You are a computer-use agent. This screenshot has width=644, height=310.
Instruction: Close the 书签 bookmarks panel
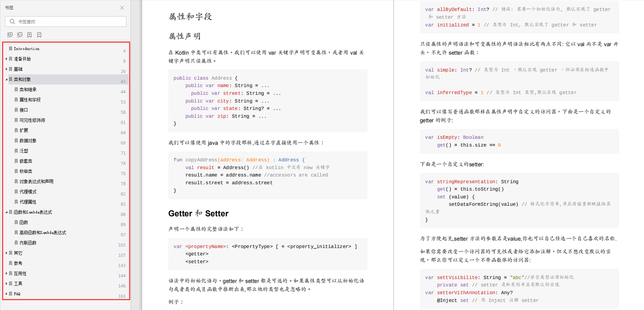click(122, 8)
